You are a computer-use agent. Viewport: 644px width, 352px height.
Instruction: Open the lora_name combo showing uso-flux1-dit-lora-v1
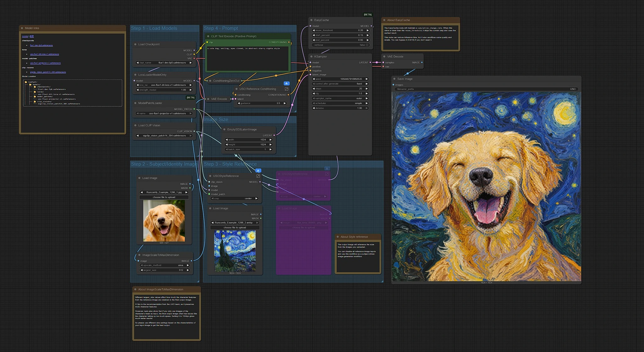pyautogui.click(x=164, y=85)
